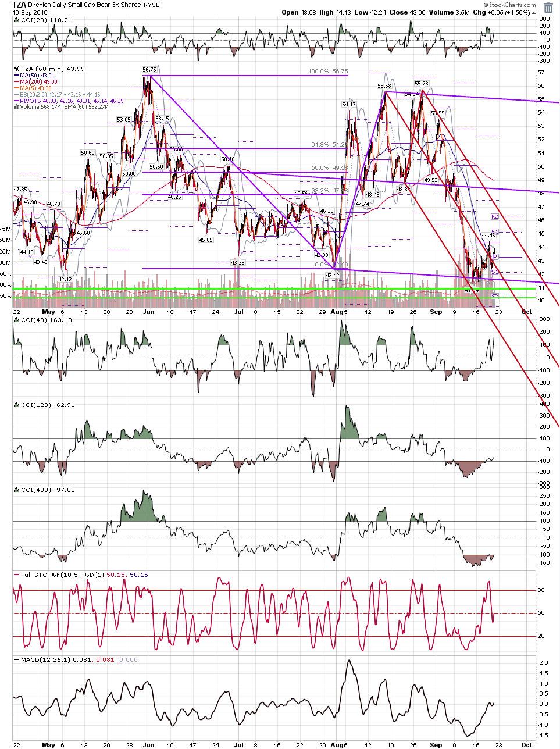This screenshot has width=560, height=749.
Task: Click the "Open 43.08" value
Action: click(x=298, y=12)
